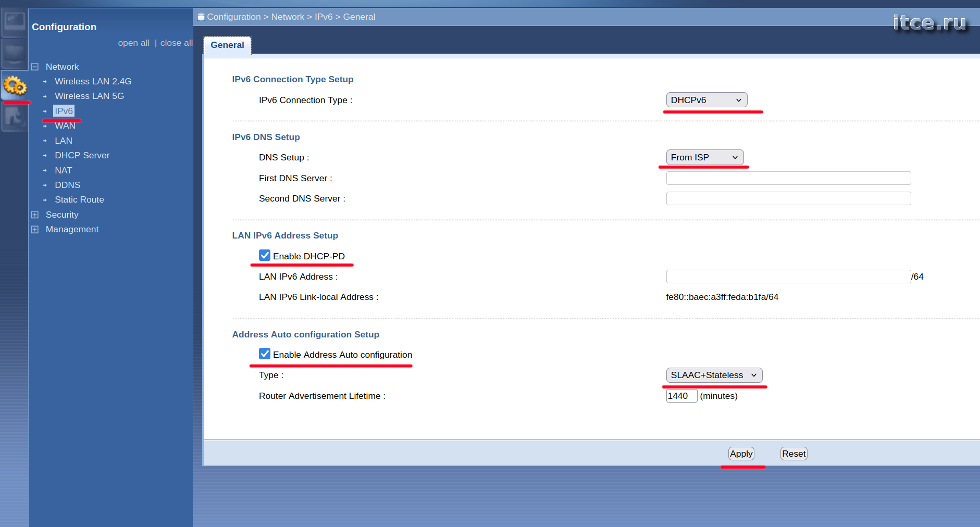
Task: Focus the First DNS Server field
Action: 788,178
